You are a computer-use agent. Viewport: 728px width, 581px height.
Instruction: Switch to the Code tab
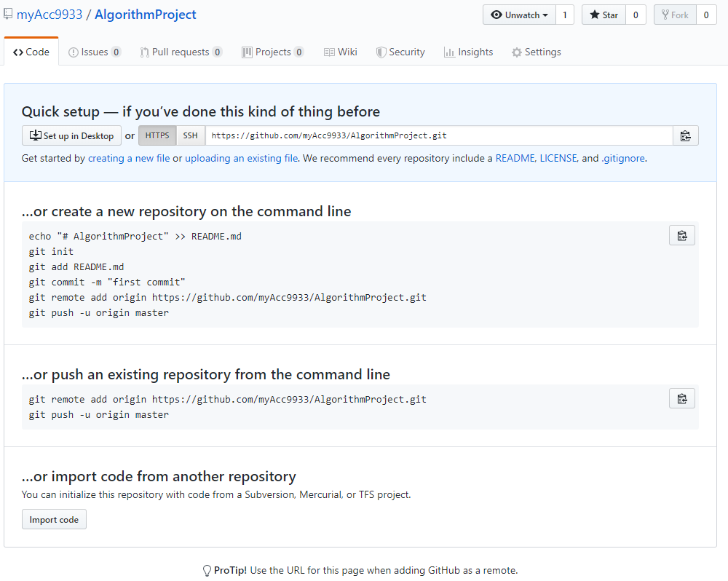pos(31,52)
